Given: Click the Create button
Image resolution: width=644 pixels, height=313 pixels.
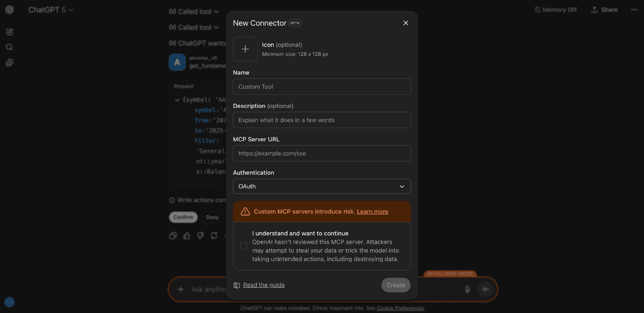Looking at the screenshot, I should [x=396, y=285].
